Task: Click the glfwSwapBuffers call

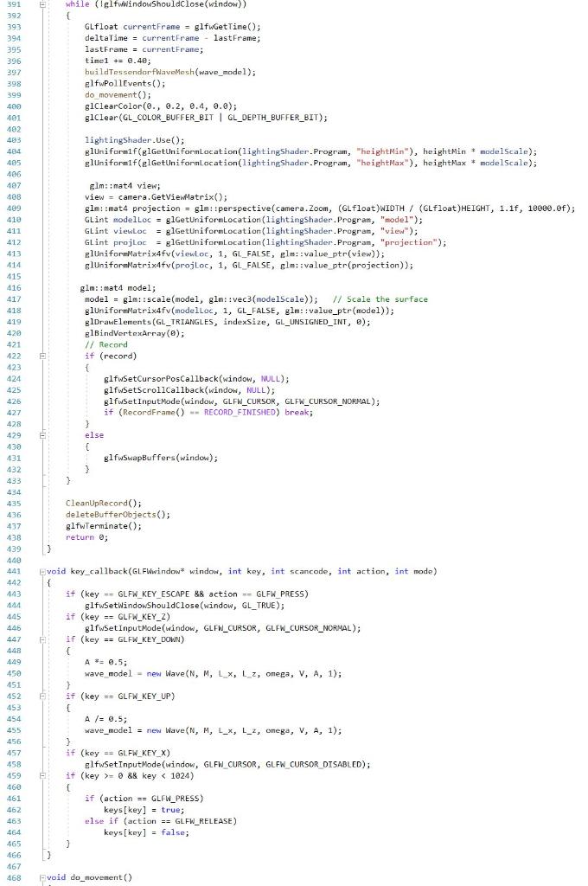Action: point(161,458)
